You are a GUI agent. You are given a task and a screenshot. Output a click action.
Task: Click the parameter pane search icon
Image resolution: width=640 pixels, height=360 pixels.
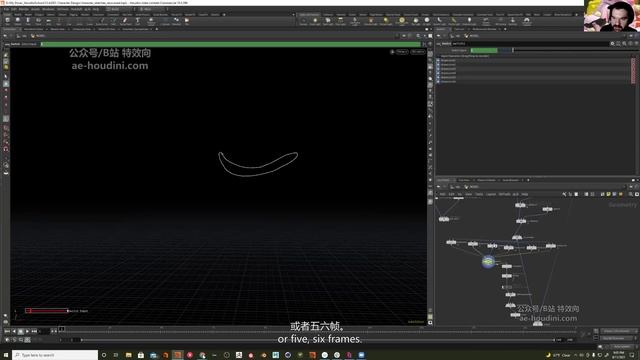[624, 43]
